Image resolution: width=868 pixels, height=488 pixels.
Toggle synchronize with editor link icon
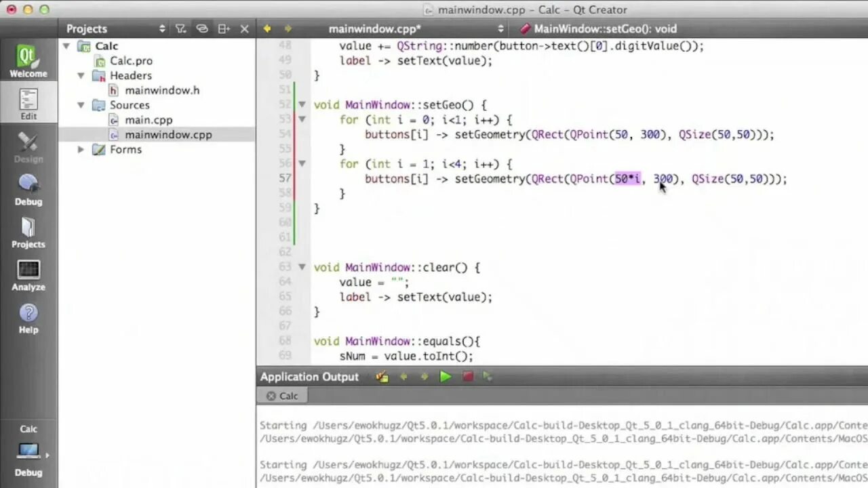[202, 28]
